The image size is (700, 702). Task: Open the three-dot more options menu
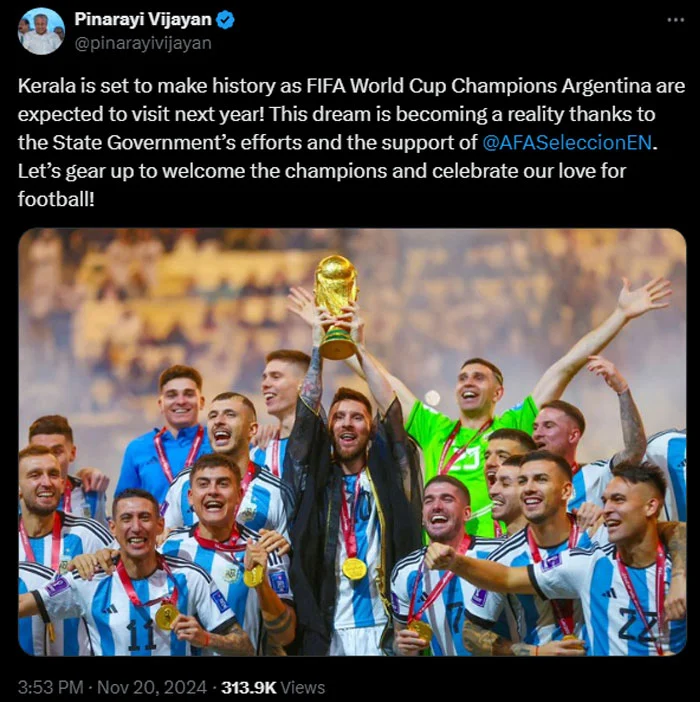point(675,20)
